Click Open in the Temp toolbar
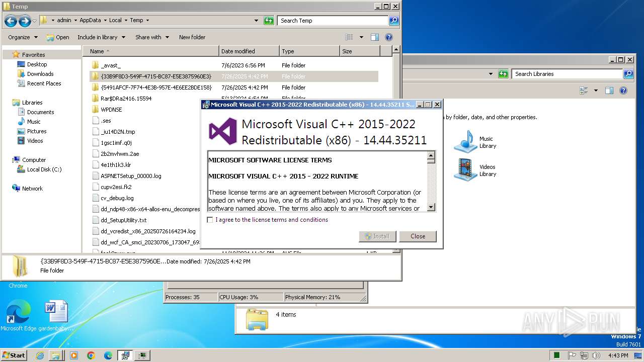This screenshot has height=362, width=644. [x=58, y=37]
